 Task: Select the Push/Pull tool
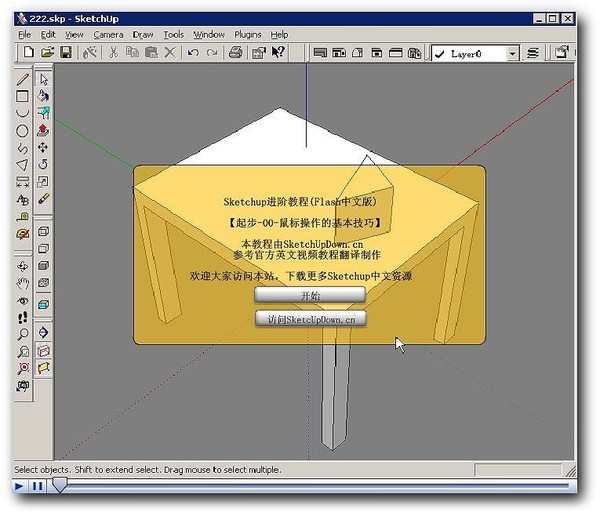click(x=43, y=131)
